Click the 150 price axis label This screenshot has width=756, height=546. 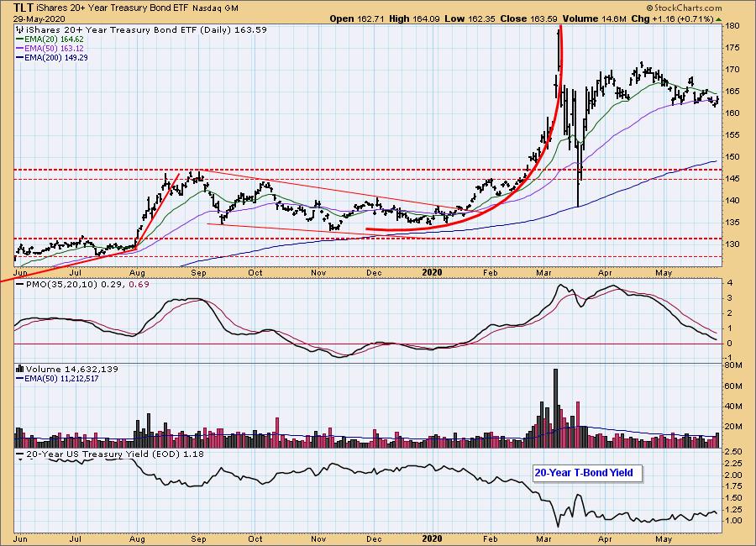coord(732,157)
